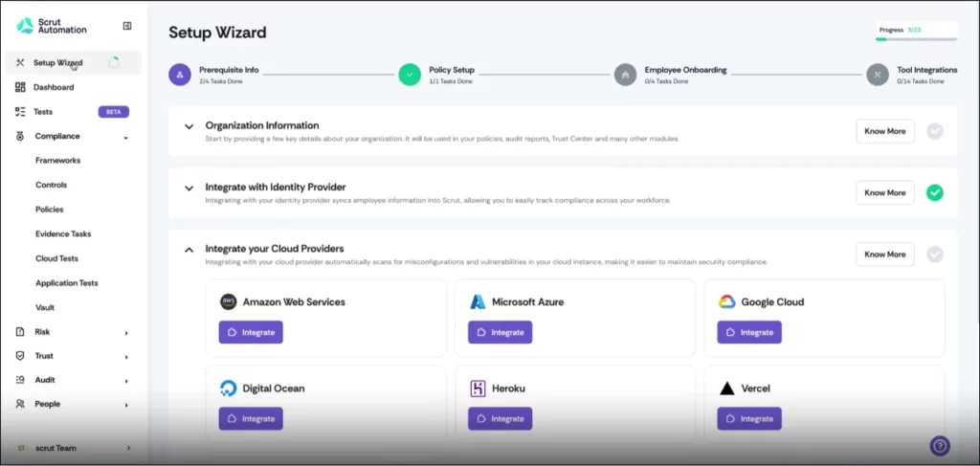Click the Google Cloud logo
The width and height of the screenshot is (980, 466).
(727, 302)
